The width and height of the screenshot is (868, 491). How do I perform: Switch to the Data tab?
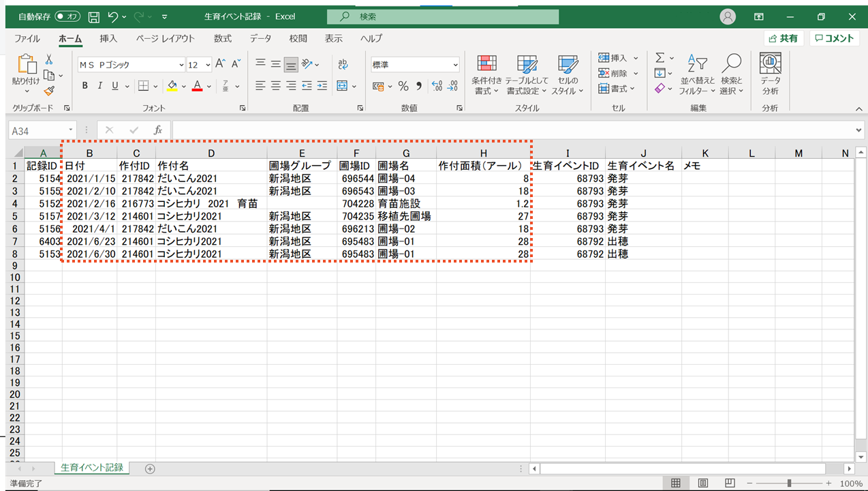(x=260, y=38)
